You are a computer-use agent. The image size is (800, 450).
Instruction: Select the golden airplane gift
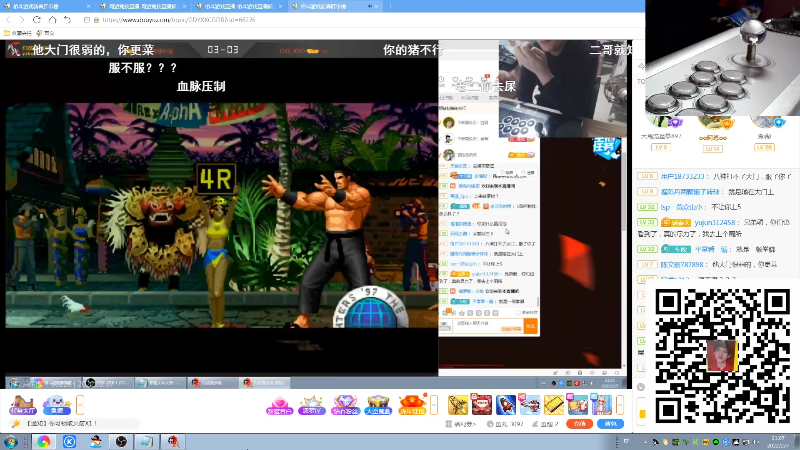click(x=458, y=405)
